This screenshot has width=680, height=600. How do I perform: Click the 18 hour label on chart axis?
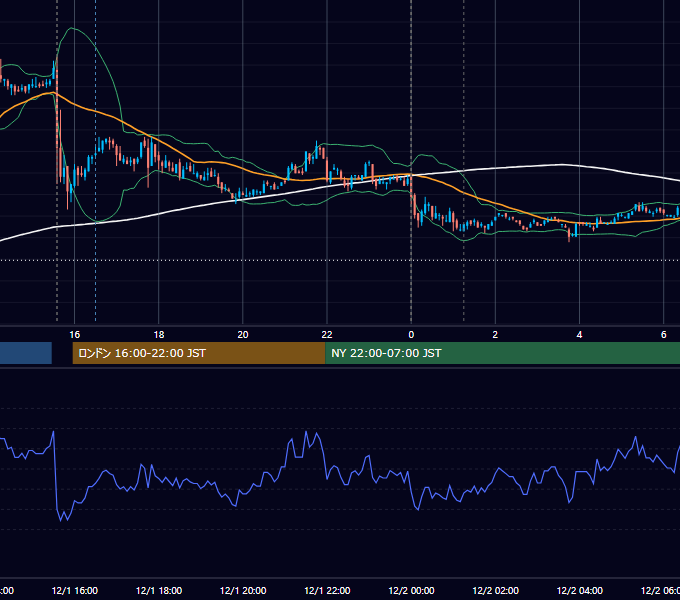pyautogui.click(x=159, y=335)
